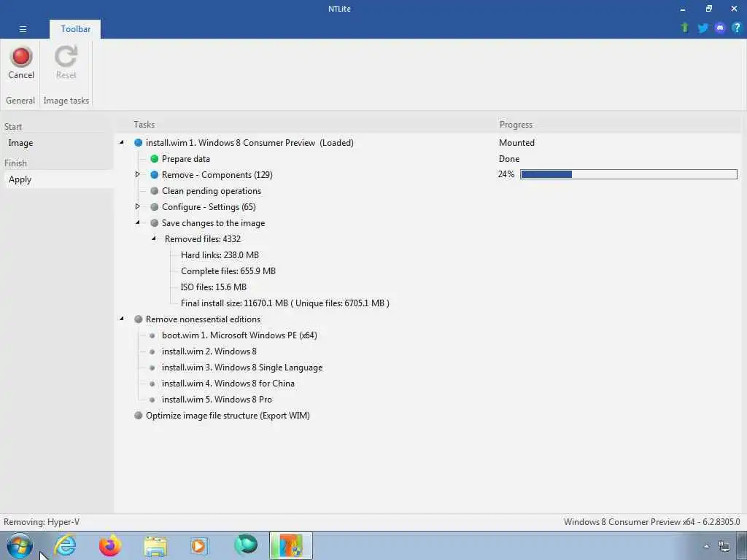Click blue status dot of Remove Components

pyautogui.click(x=155, y=175)
